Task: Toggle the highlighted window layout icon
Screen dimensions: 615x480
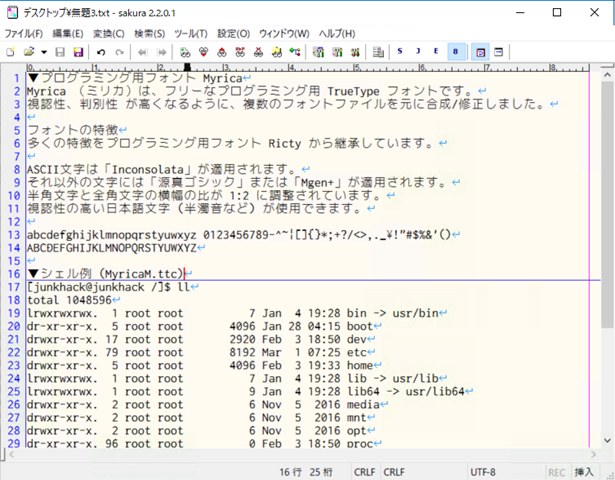Action: [480, 52]
